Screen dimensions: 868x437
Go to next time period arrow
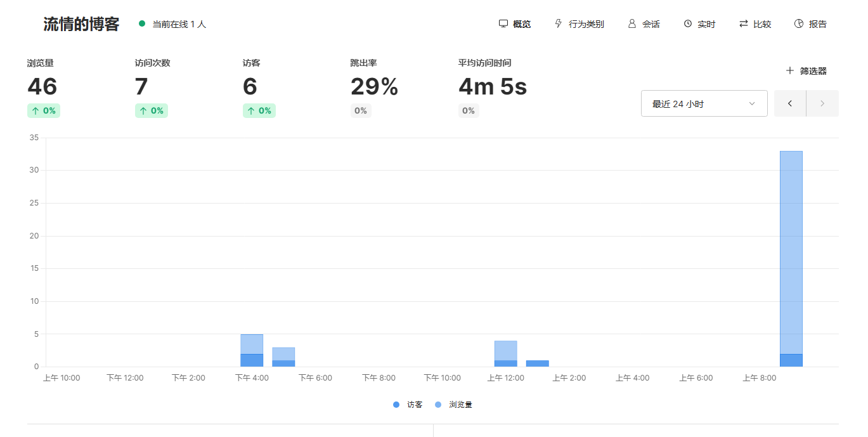[822, 103]
